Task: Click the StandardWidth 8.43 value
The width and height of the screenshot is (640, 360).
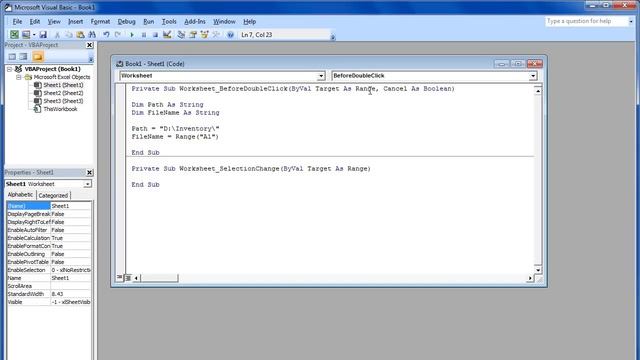Action: click(71, 294)
